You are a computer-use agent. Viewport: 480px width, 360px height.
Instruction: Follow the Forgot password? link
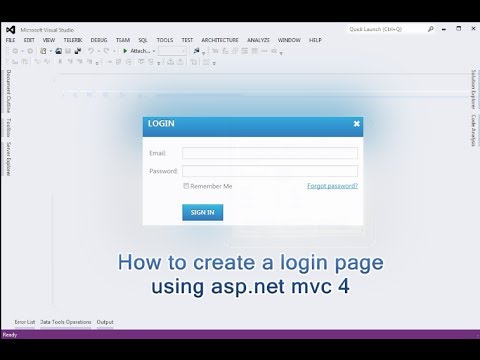tap(332, 186)
